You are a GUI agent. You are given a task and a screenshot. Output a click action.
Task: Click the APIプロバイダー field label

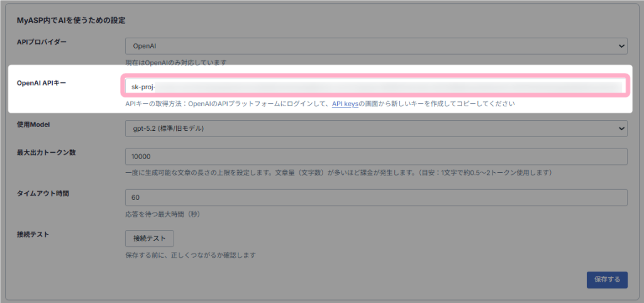click(x=42, y=42)
